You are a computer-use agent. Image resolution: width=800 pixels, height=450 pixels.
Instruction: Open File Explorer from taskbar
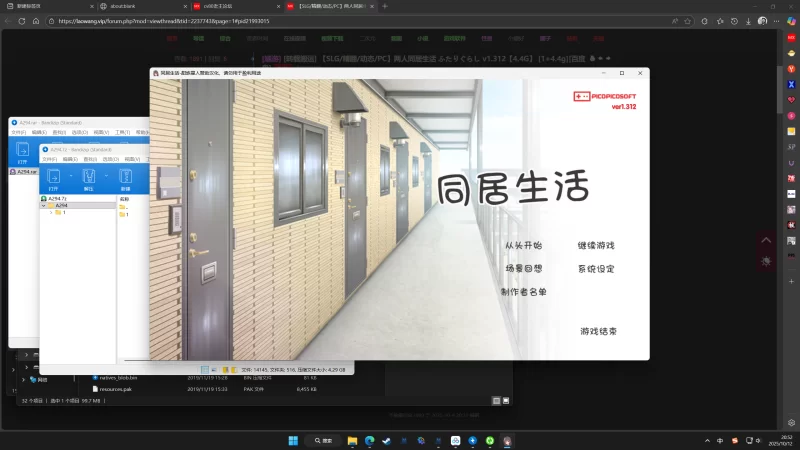[353, 441]
